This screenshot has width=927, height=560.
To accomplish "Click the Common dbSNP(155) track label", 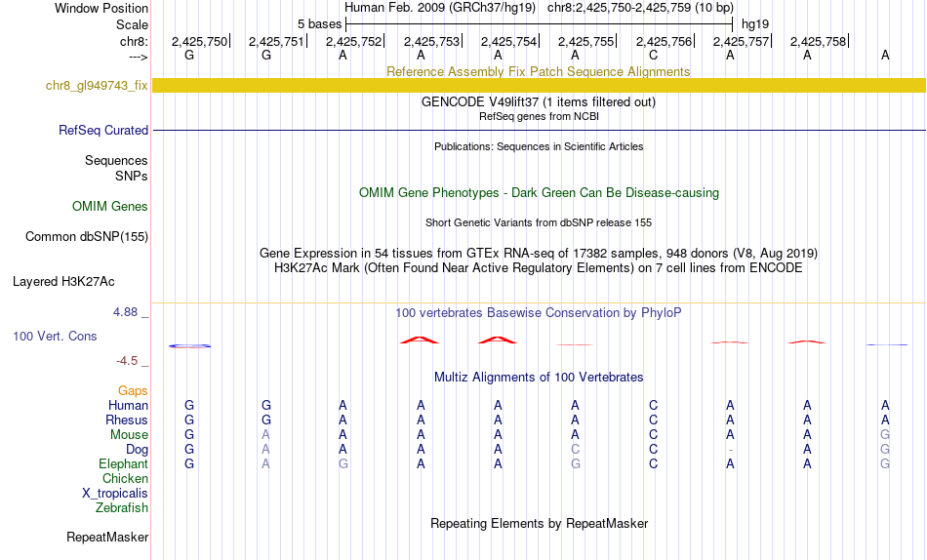I will click(86, 236).
